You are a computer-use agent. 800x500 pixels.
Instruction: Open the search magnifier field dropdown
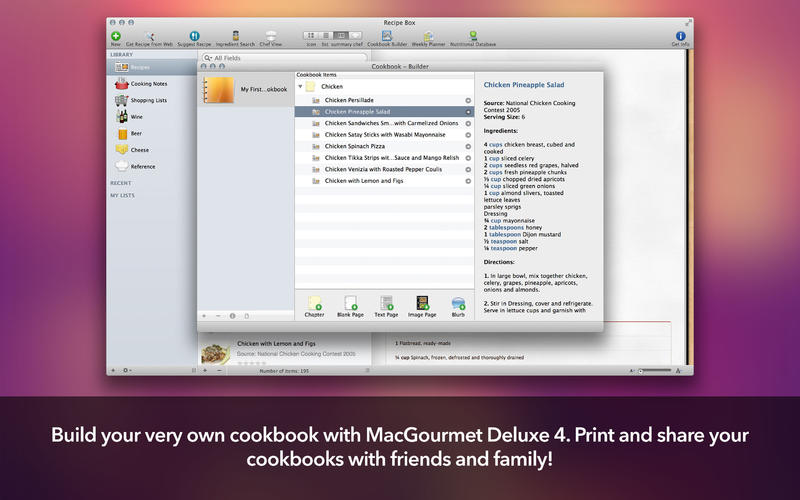pyautogui.click(x=208, y=58)
